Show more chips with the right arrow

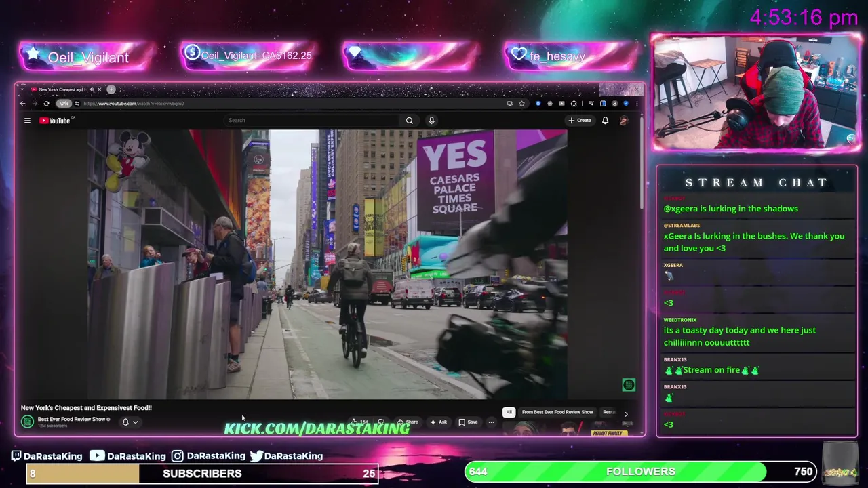[625, 413]
